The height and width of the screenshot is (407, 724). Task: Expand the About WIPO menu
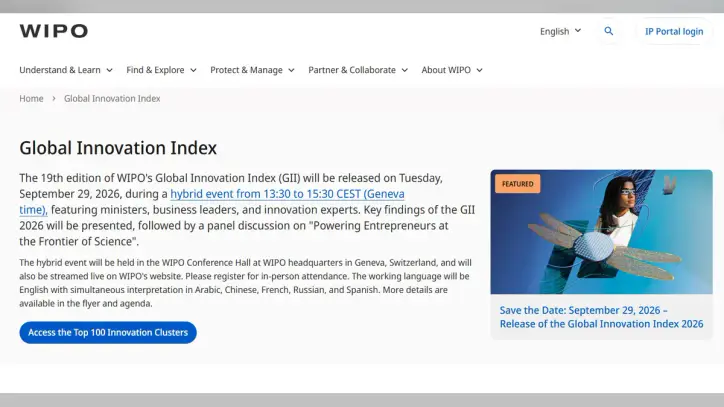[x=452, y=70]
